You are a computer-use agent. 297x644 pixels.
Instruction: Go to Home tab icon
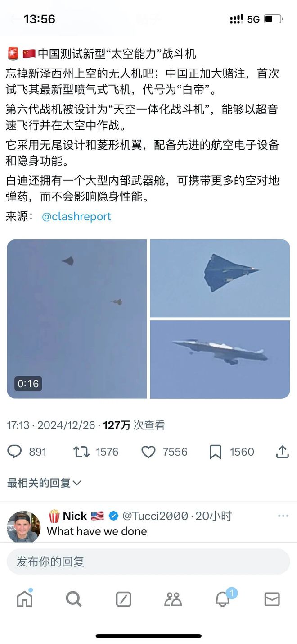tap(25, 598)
